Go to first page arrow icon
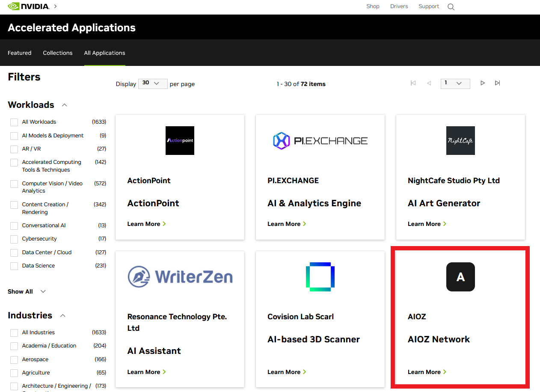The height and width of the screenshot is (392, 540). click(x=413, y=83)
